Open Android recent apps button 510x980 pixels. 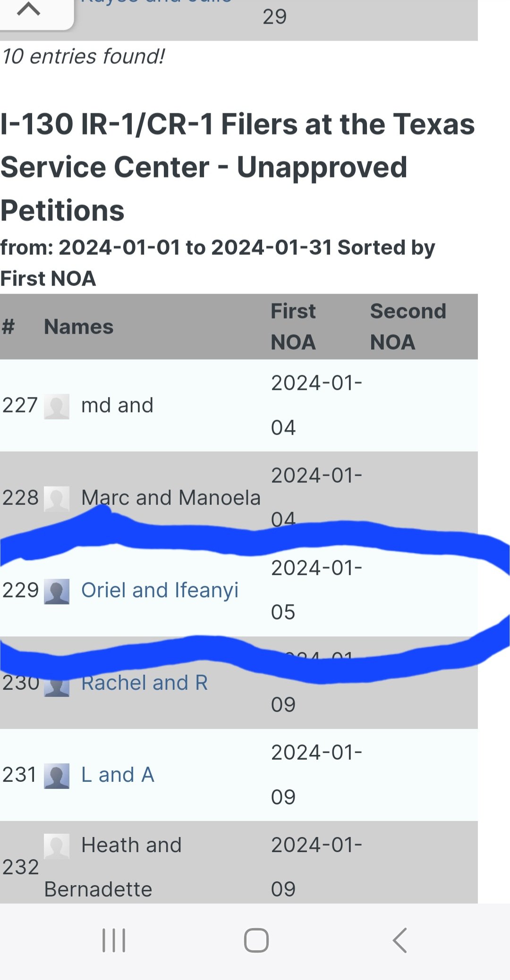coord(114,940)
